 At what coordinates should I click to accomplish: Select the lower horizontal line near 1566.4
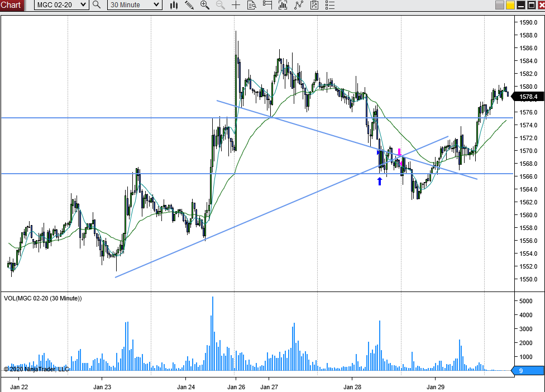click(257, 174)
